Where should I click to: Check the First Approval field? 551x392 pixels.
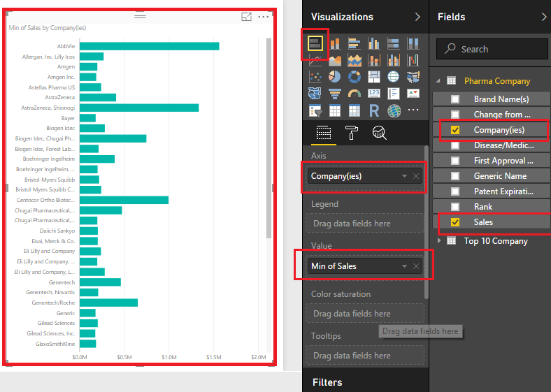point(455,161)
